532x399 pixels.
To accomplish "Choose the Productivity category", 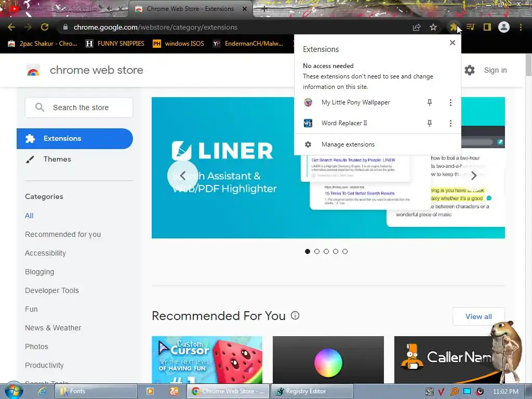I will point(44,365).
